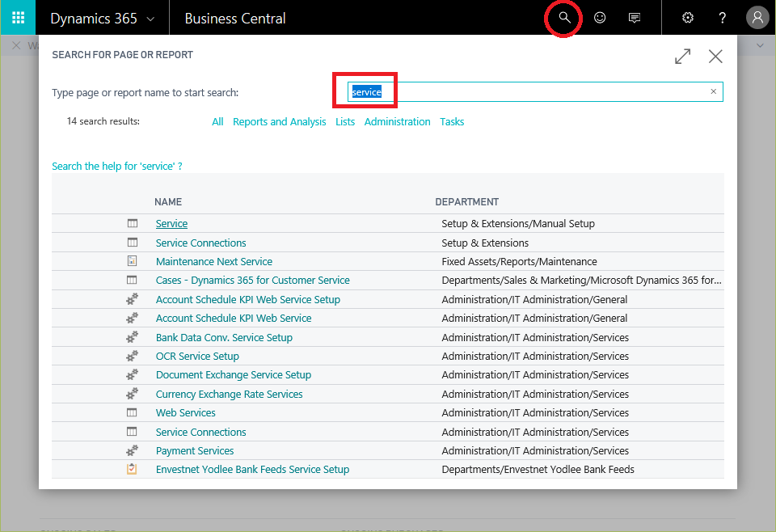Open Cases - Dynamics 365 for Customer Service
The height and width of the screenshot is (532, 776).
click(252, 280)
